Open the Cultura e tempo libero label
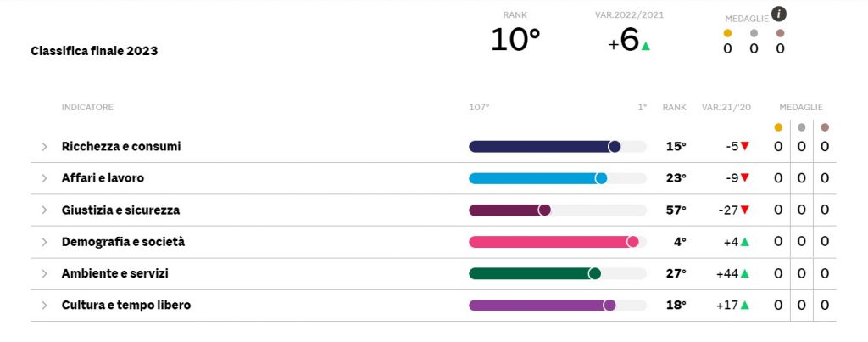This screenshot has width=868, height=342. click(x=125, y=306)
